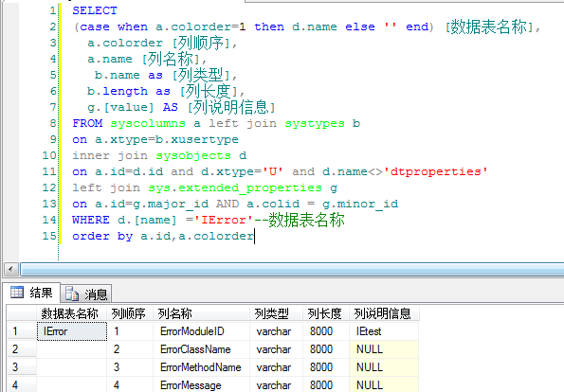Click the IError cell in first row
The width and height of the screenshot is (564, 392).
pyautogui.click(x=72, y=330)
